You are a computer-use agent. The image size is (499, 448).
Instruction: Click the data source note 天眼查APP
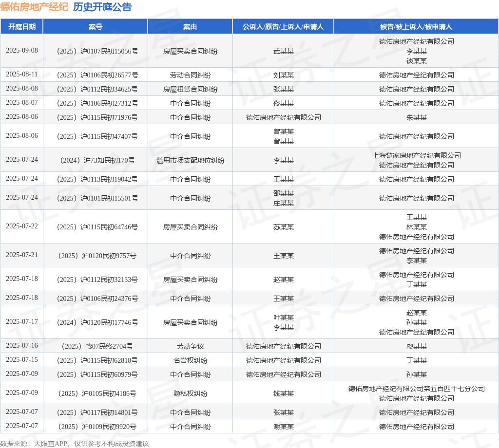click(51, 444)
